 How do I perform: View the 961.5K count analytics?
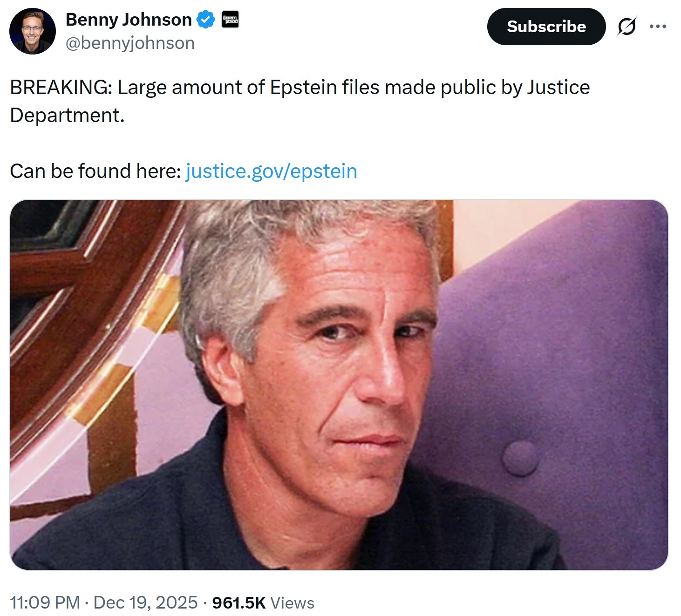pyautogui.click(x=239, y=602)
